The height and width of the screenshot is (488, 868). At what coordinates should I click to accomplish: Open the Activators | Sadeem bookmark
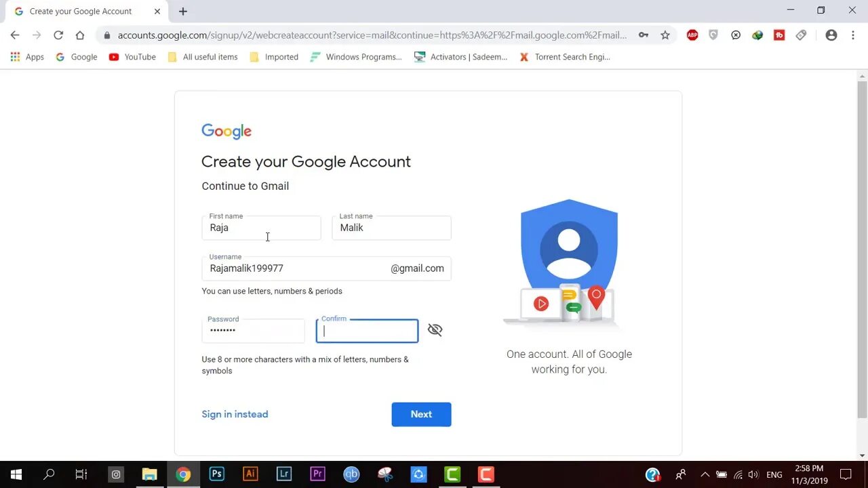point(461,57)
